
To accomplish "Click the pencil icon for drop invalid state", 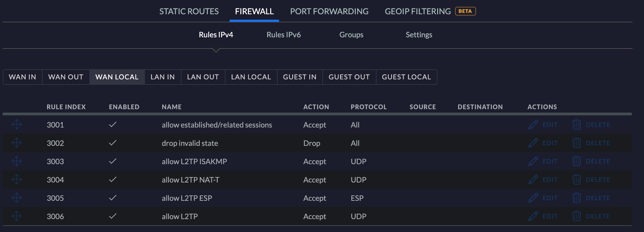I will [x=533, y=143].
